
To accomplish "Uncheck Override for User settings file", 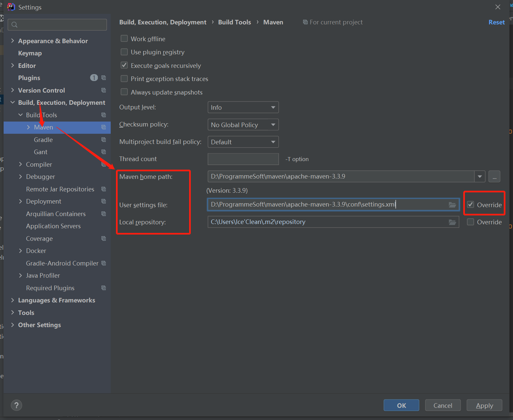I will 470,205.
